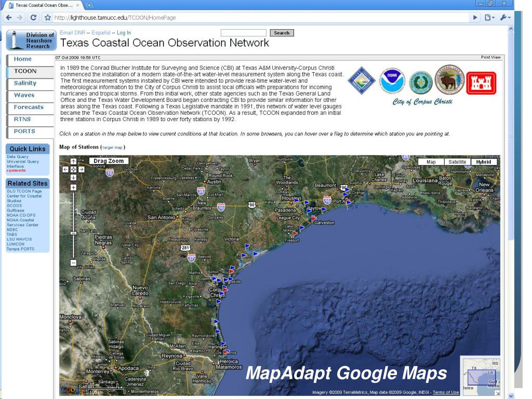Click the red Army Corps castle logo
This screenshot has width=532, height=399.
pyautogui.click(x=481, y=83)
